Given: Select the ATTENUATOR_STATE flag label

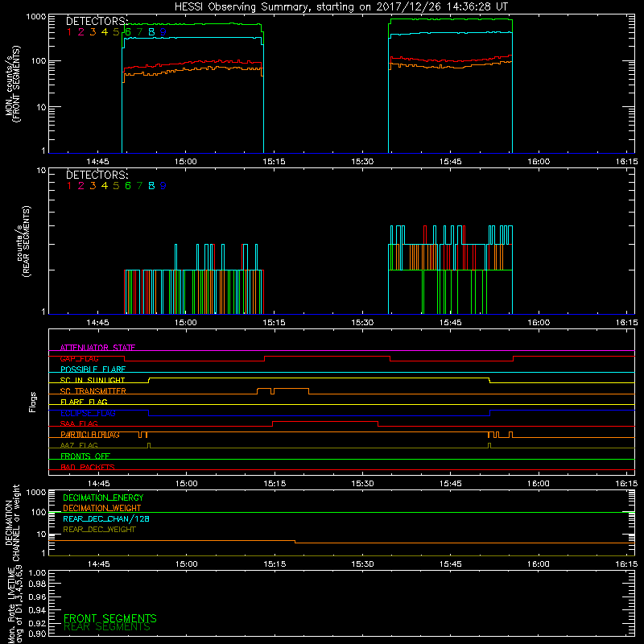Looking at the screenshot, I should click(x=97, y=348).
